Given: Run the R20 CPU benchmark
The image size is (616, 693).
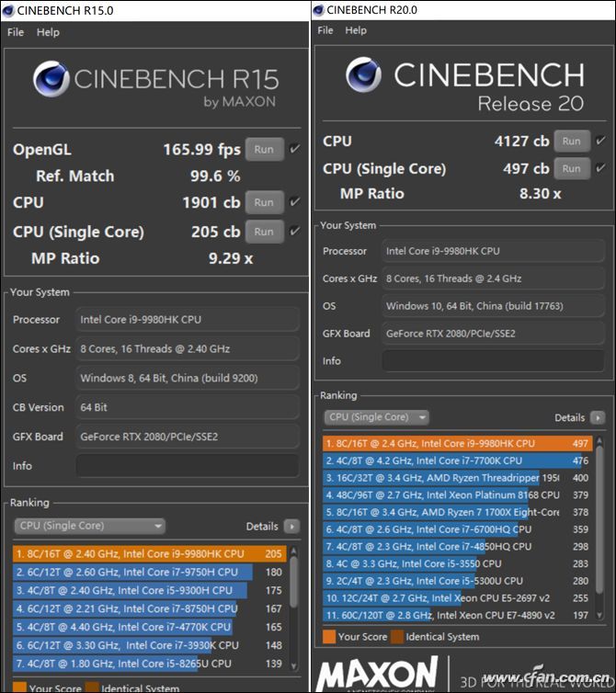Looking at the screenshot, I should (571, 142).
